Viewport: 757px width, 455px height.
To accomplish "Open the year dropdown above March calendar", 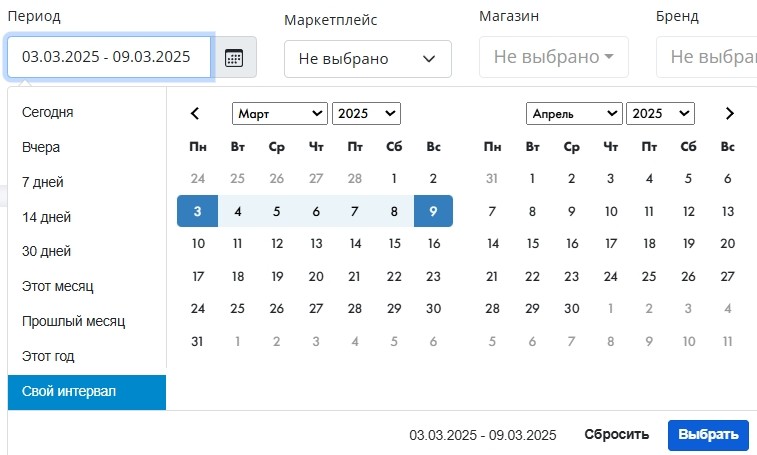I will [x=366, y=114].
